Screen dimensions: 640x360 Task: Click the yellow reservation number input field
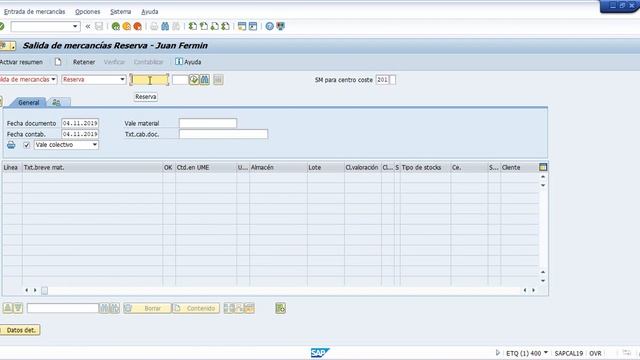[149, 80]
